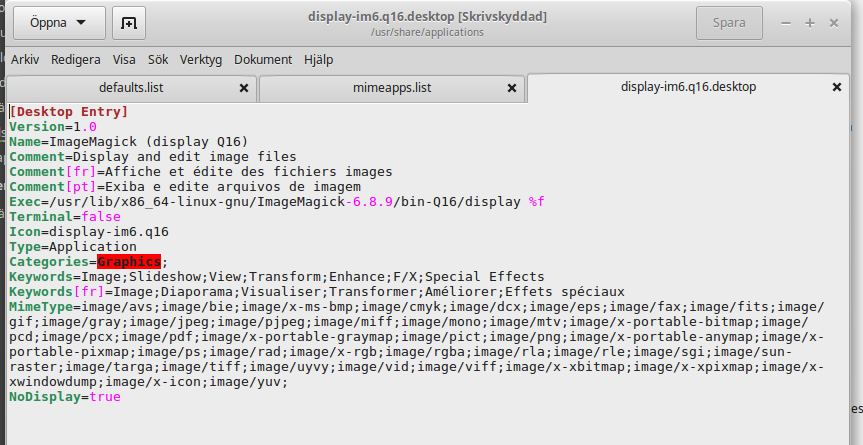
Task: Click the Exec= command line
Action: (x=277, y=202)
